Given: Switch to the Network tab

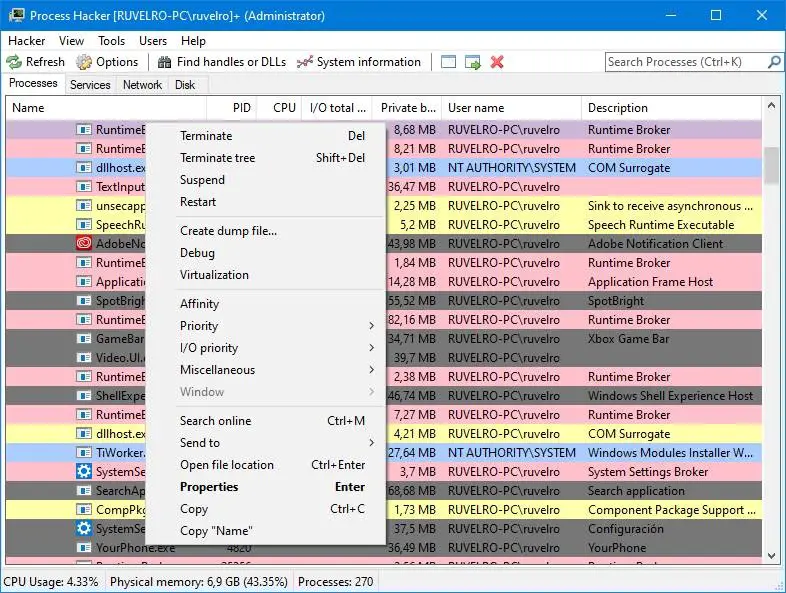Looking at the screenshot, I should pos(142,85).
